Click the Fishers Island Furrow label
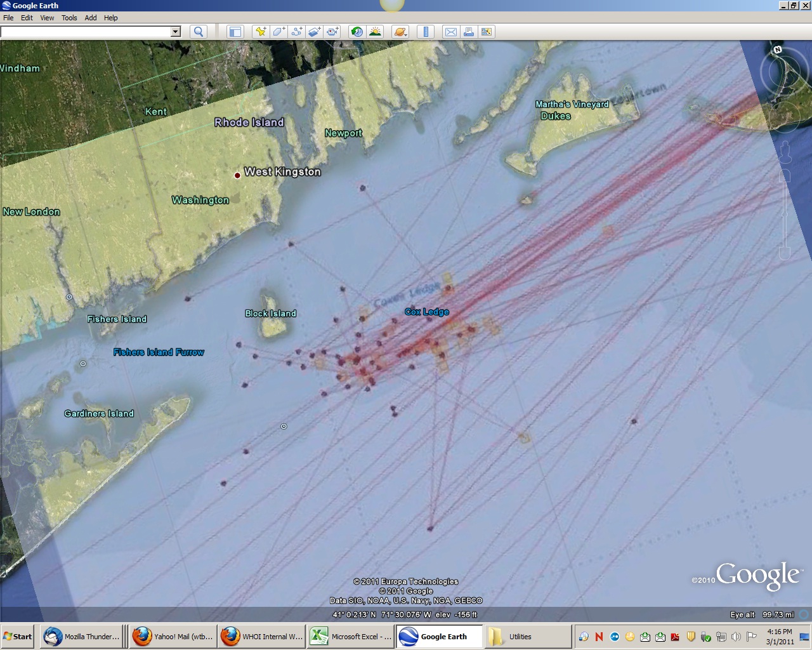812x650 pixels. tap(159, 352)
